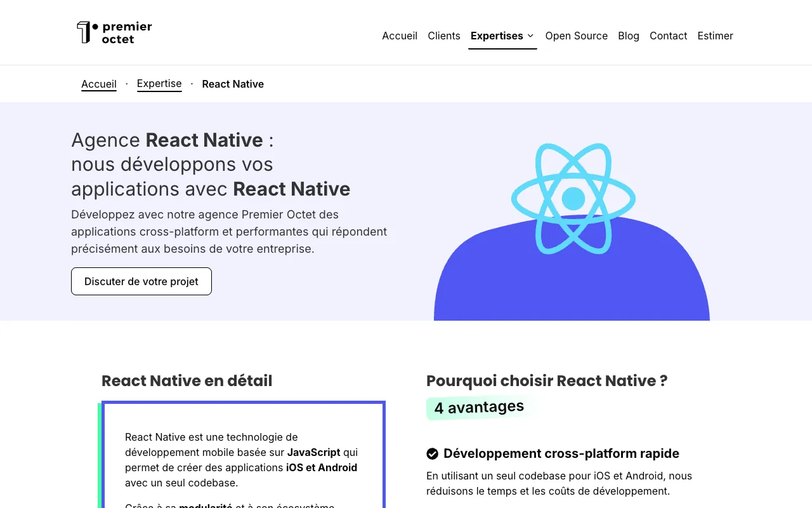
Task: Click the Accueil breadcrumb link
Action: pyautogui.click(x=99, y=84)
